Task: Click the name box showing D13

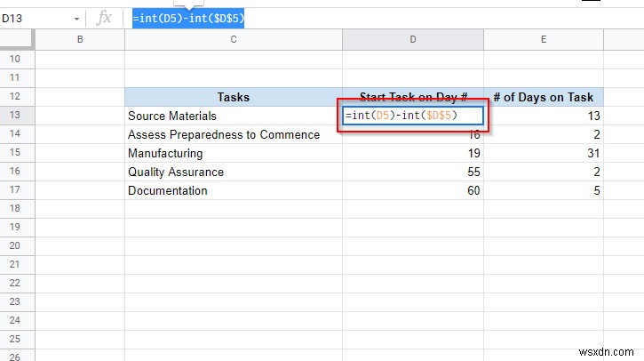Action: [36, 18]
